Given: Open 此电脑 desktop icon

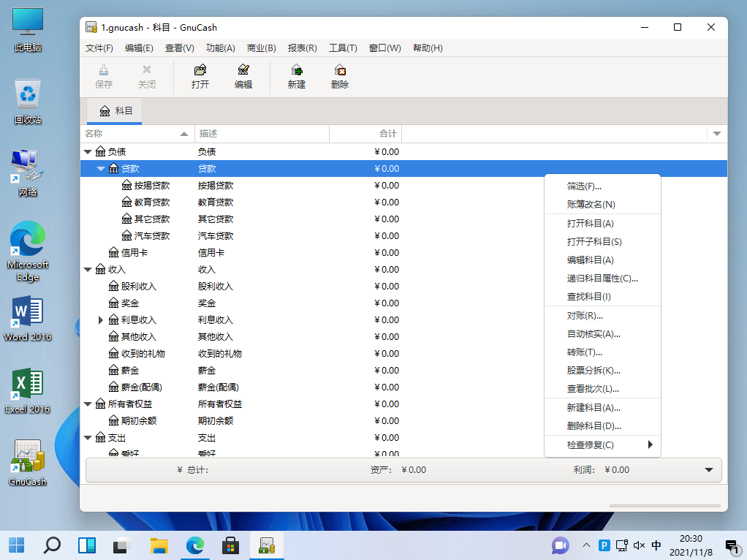Looking at the screenshot, I should [x=28, y=29].
